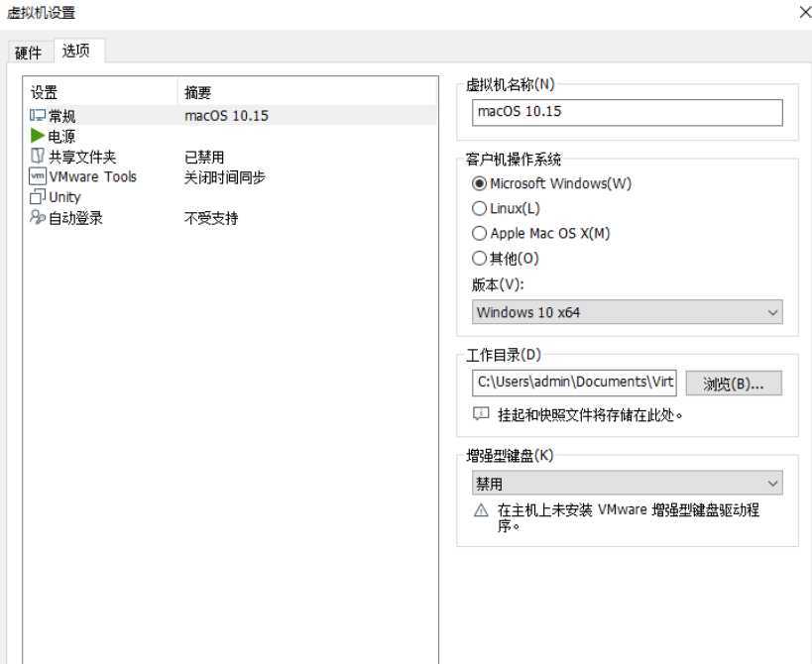Image resolution: width=812 pixels, height=664 pixels.
Task: Click the macOS 10.15 summary text in list
Action: [x=226, y=115]
